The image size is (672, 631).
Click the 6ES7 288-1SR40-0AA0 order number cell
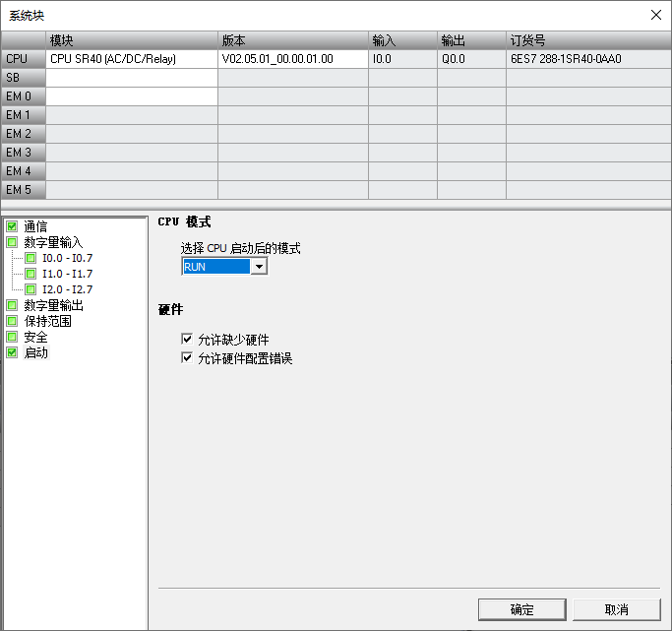(588, 59)
